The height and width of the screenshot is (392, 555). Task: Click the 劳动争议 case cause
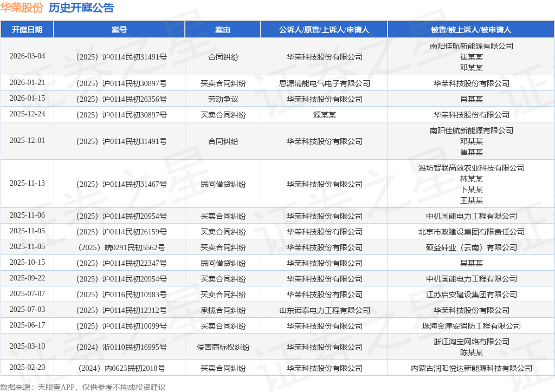(223, 99)
